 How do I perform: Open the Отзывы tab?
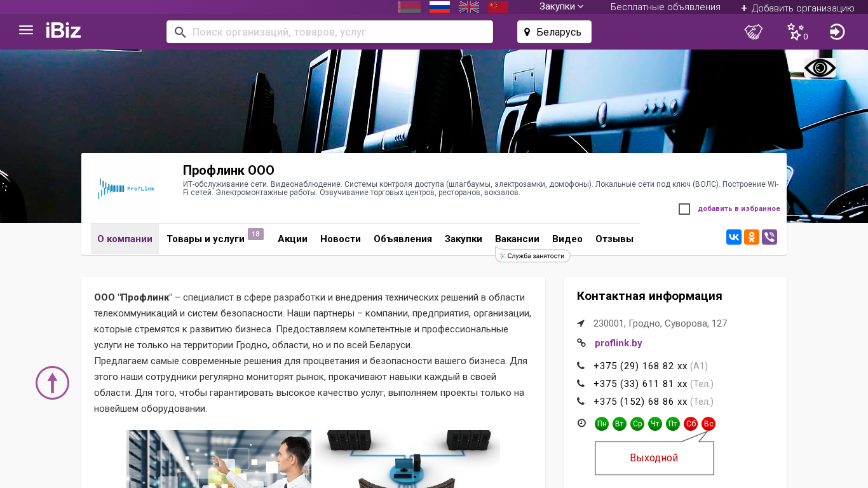614,239
